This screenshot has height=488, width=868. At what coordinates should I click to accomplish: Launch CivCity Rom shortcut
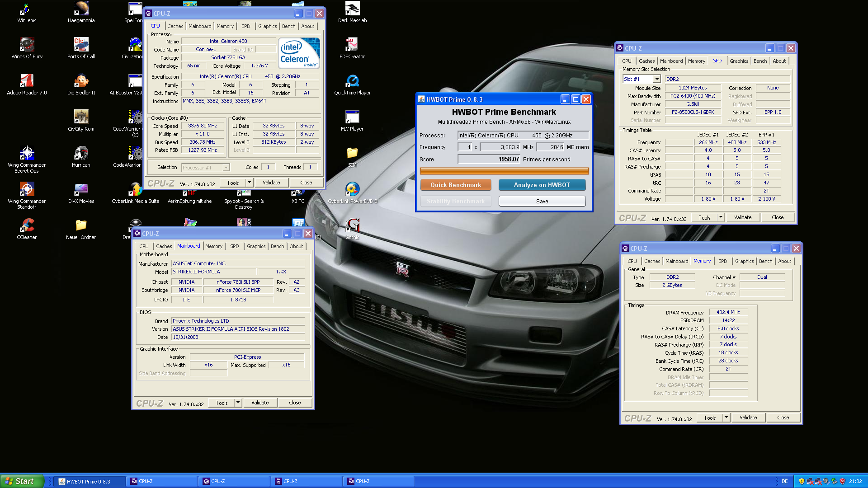pyautogui.click(x=81, y=121)
